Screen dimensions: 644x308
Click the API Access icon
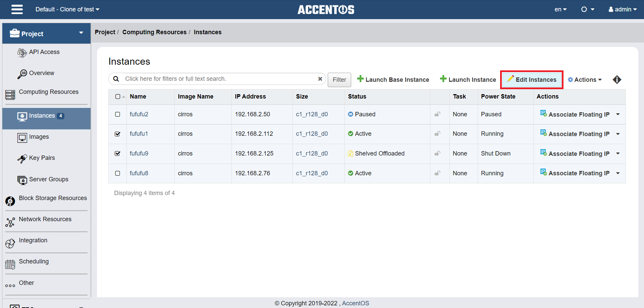[22, 53]
